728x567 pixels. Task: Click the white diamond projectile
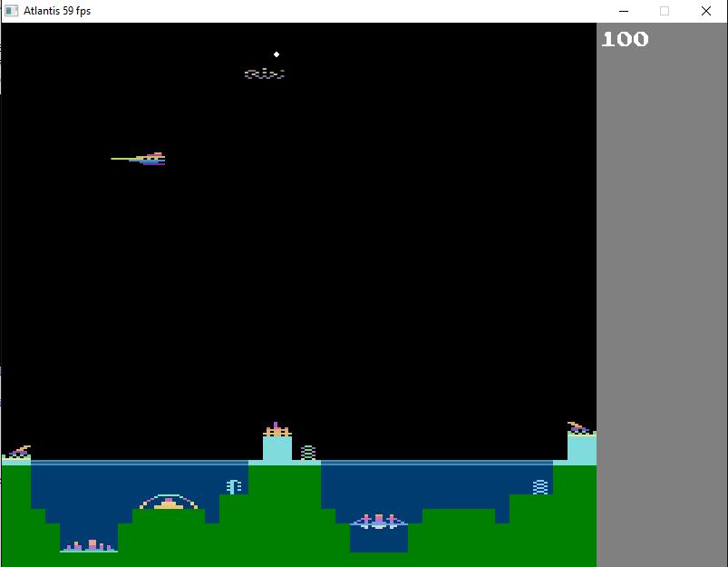coord(277,54)
